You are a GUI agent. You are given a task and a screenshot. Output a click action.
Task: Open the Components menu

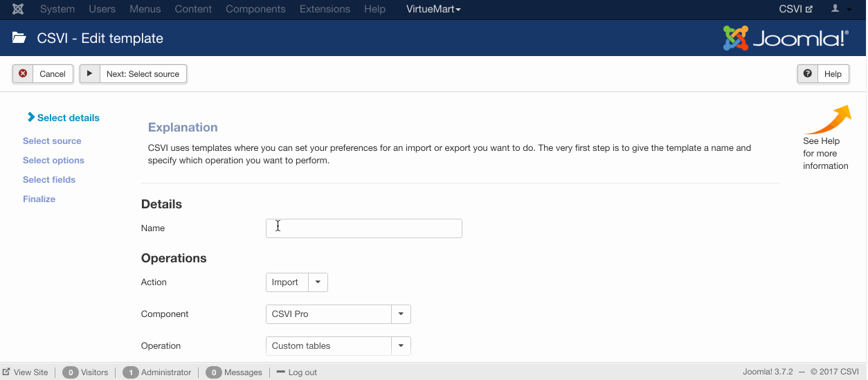[256, 9]
